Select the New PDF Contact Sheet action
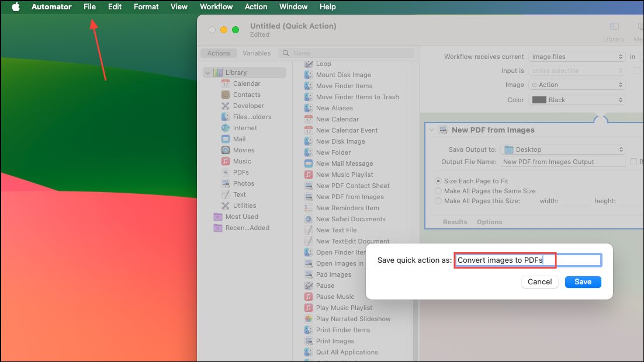Viewport: 644px width, 362px height. 352,186
